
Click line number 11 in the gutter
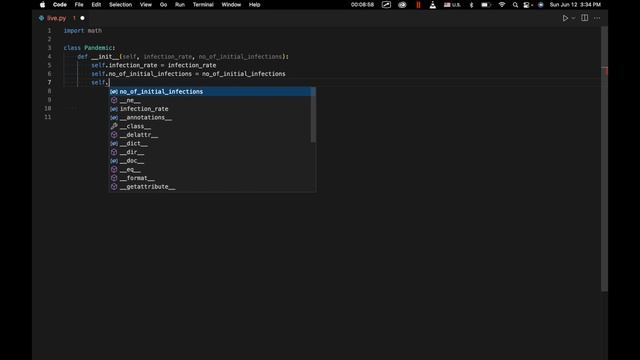pos(48,117)
